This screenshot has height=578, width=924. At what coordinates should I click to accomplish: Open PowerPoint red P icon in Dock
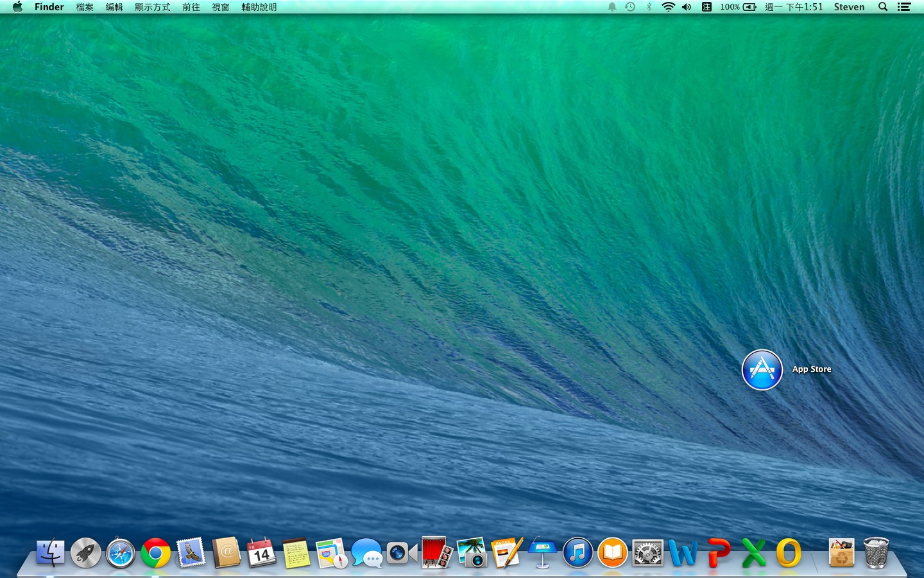coord(719,552)
